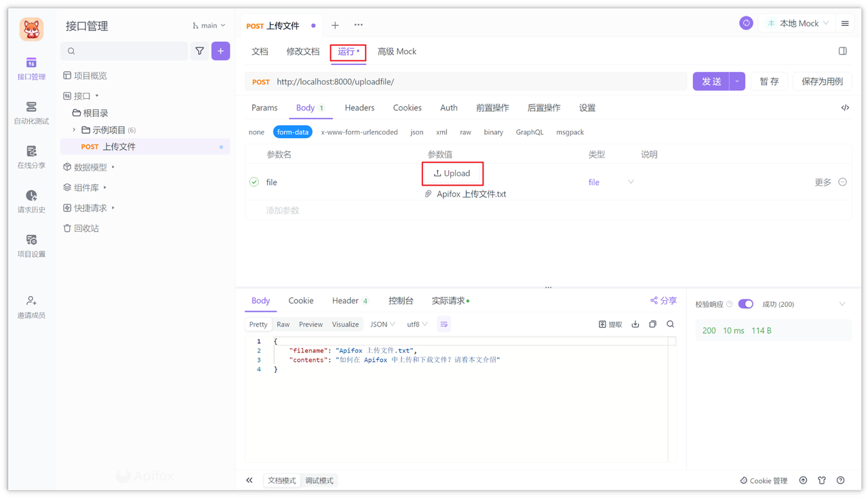868x498 pixels.
Task: Click the 添加参数 input row
Action: tap(548, 211)
